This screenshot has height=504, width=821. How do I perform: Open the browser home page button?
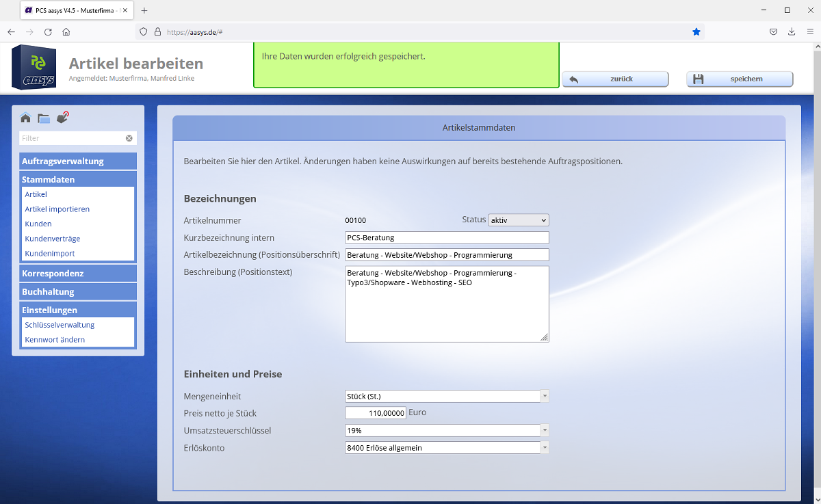66,31
